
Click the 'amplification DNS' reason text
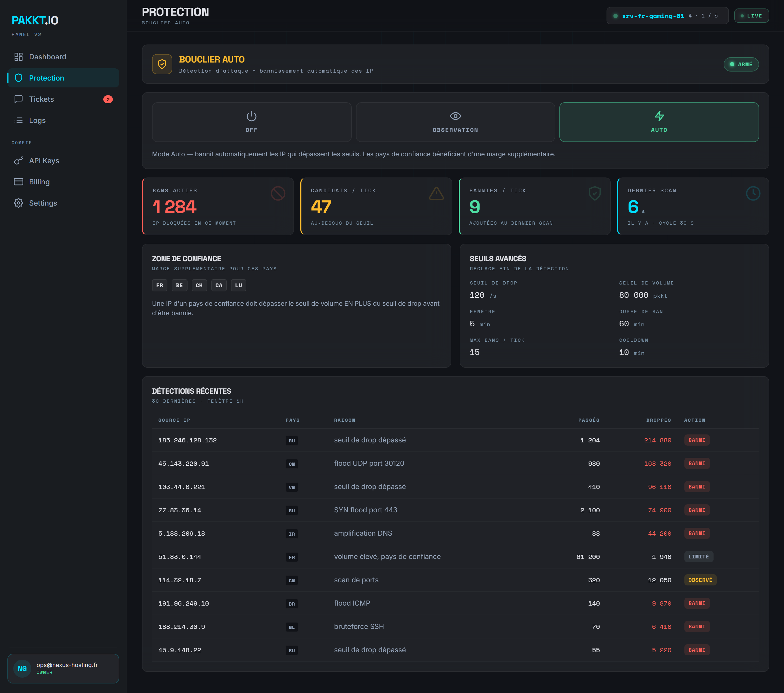click(363, 533)
